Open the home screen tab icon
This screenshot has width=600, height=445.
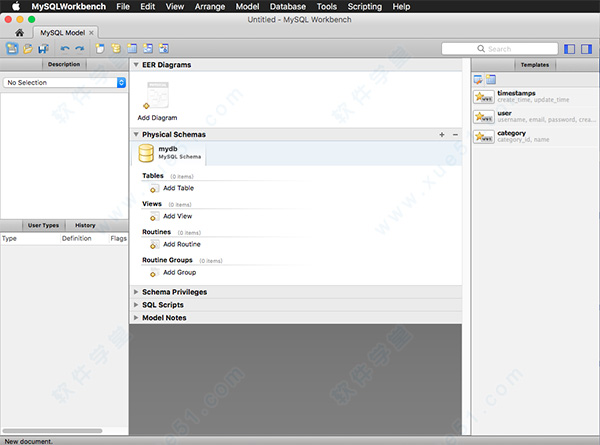tap(20, 33)
